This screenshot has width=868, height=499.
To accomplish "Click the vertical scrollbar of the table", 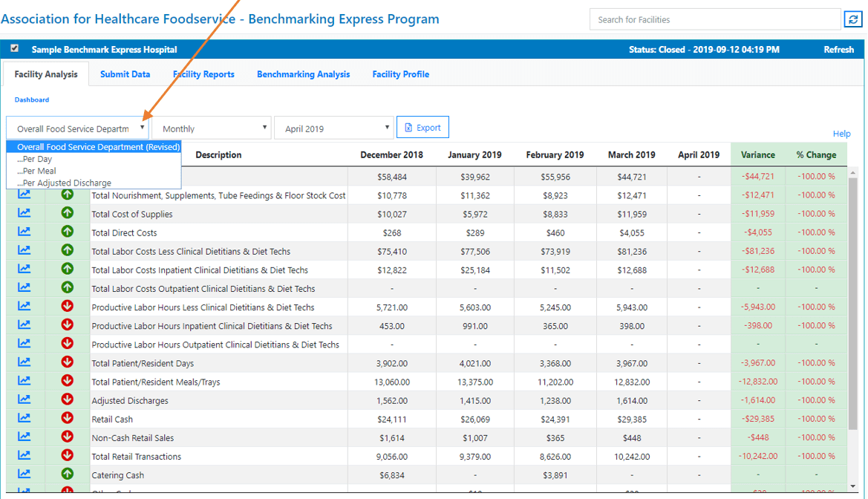I will click(x=853, y=297).
